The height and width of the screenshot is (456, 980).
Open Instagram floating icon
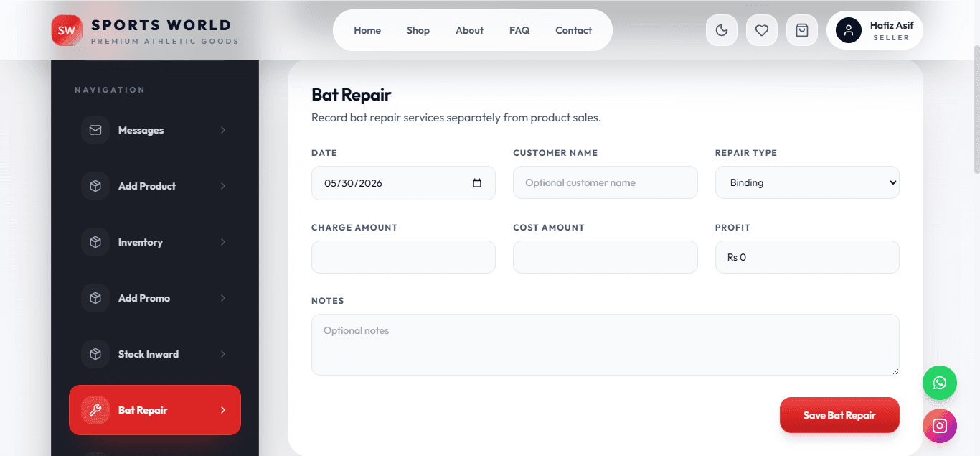click(940, 426)
